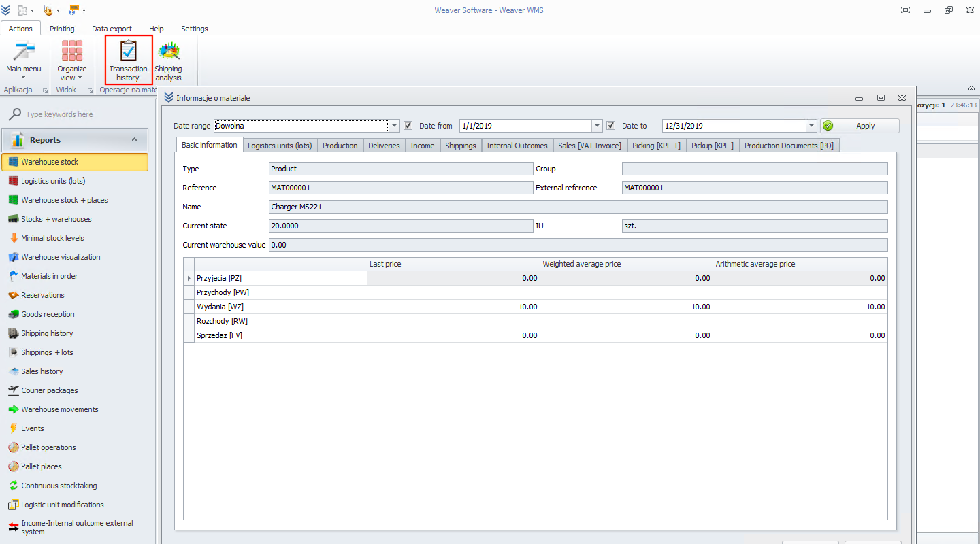980x544 pixels.
Task: Open Goods reception report
Action: pos(75,314)
